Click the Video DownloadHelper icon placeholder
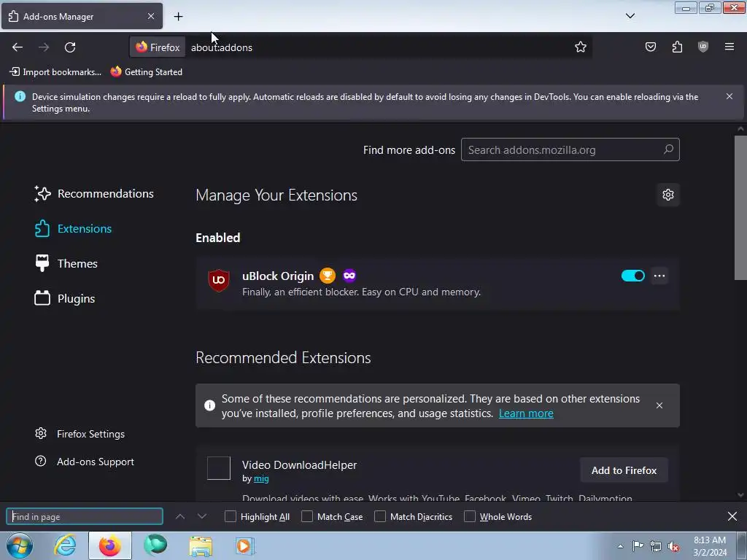747x560 pixels. point(219,468)
